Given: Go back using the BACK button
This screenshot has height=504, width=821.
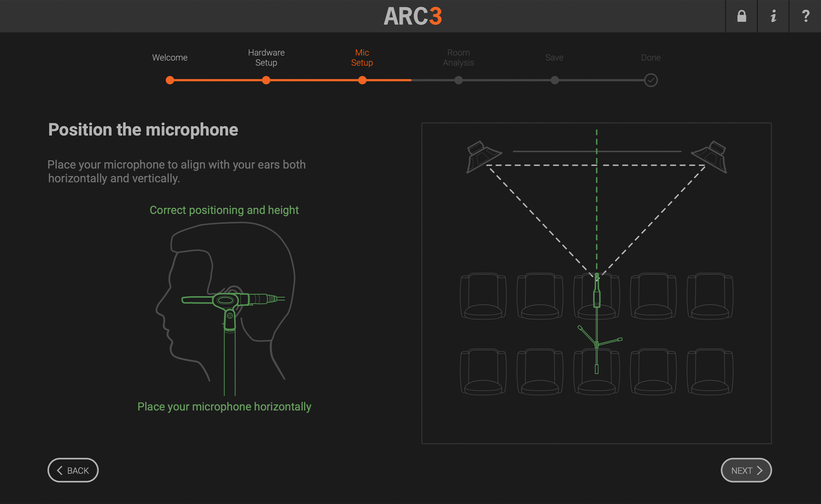Looking at the screenshot, I should click(73, 470).
